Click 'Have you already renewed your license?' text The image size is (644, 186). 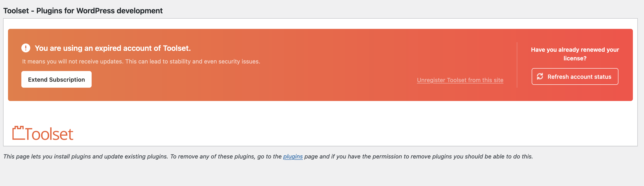click(x=575, y=54)
